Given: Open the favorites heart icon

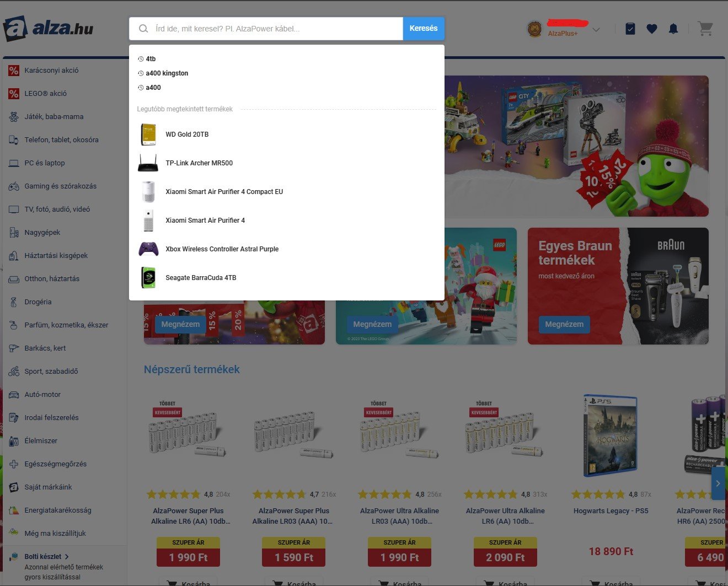Looking at the screenshot, I should coord(652,29).
